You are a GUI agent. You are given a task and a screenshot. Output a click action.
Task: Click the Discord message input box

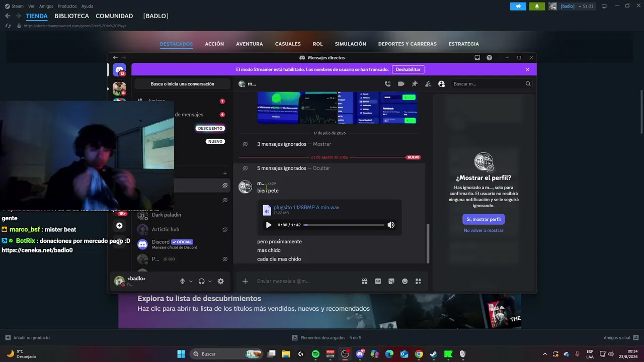click(307, 281)
